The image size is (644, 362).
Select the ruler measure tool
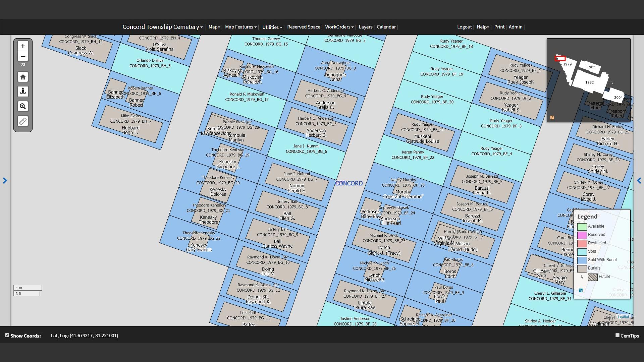(x=23, y=121)
